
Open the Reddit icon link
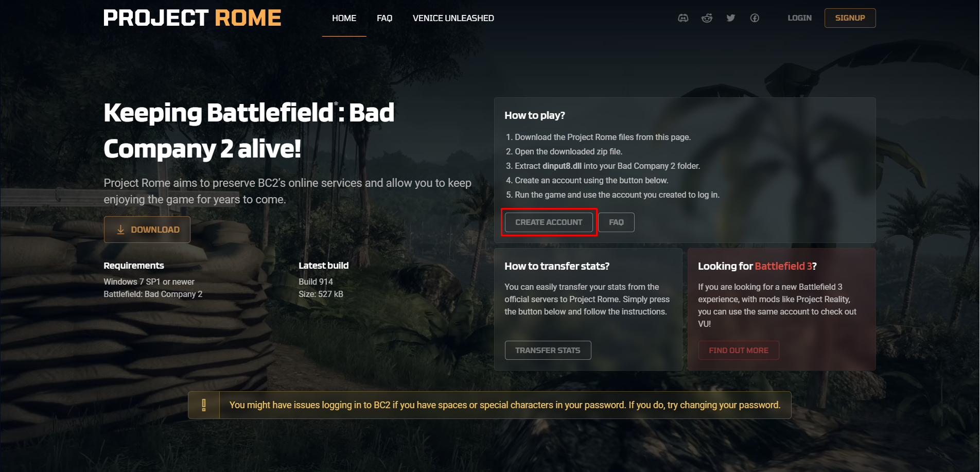(707, 18)
